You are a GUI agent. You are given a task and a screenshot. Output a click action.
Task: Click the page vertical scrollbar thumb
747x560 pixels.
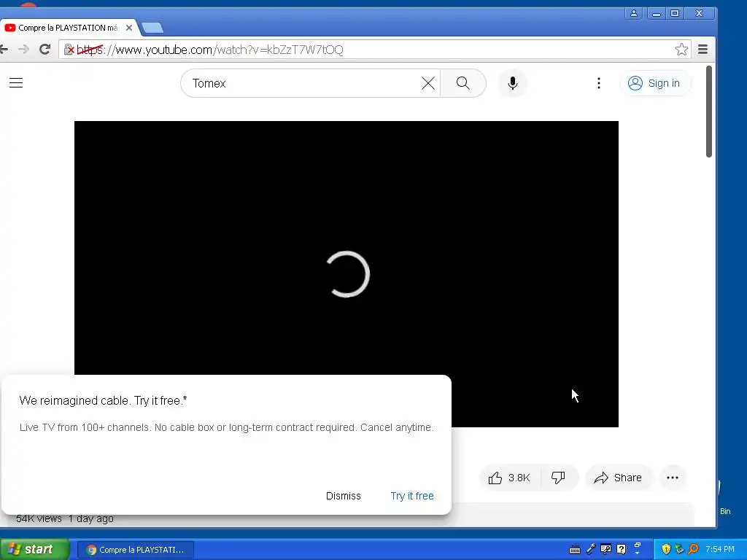pyautogui.click(x=709, y=112)
